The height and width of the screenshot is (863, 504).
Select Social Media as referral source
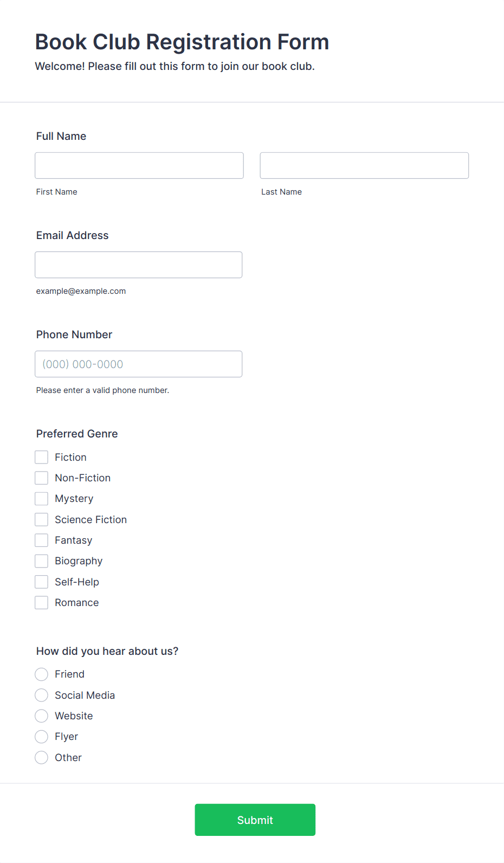point(41,695)
